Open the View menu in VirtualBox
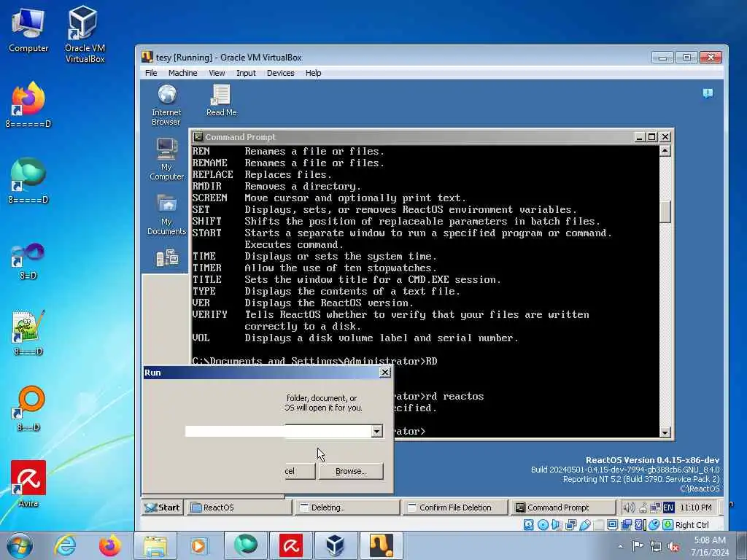This screenshot has width=747, height=560. [217, 73]
